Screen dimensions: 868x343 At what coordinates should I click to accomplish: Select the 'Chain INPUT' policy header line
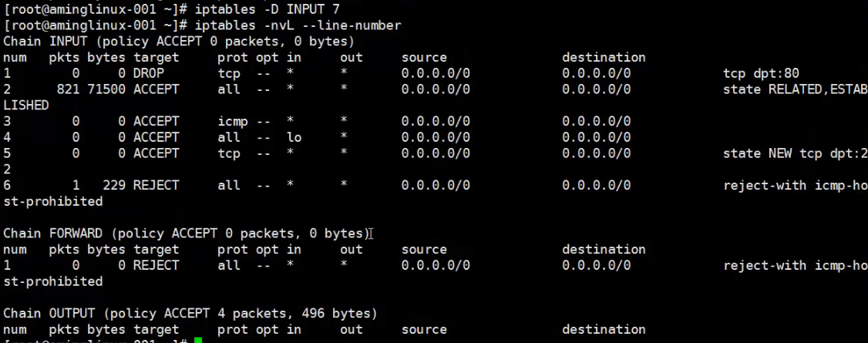179,42
